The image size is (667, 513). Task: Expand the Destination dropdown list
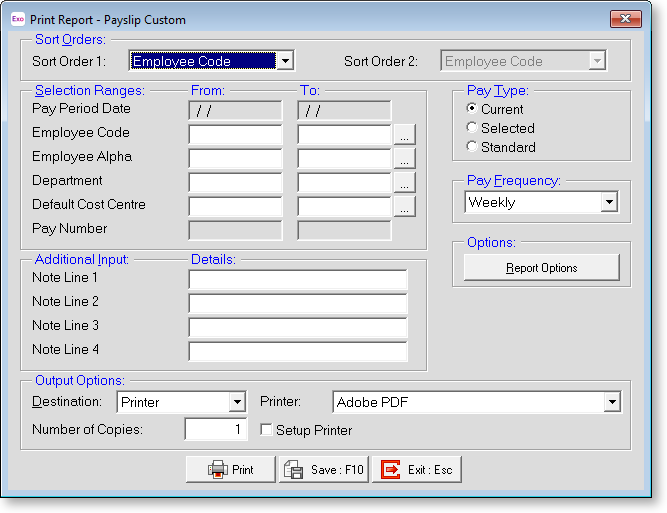tap(237, 402)
